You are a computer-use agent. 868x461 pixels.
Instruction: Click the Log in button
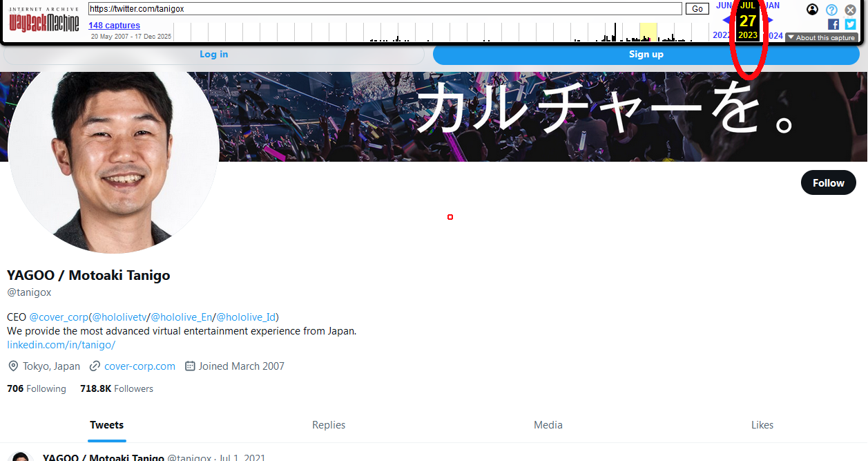(x=213, y=55)
